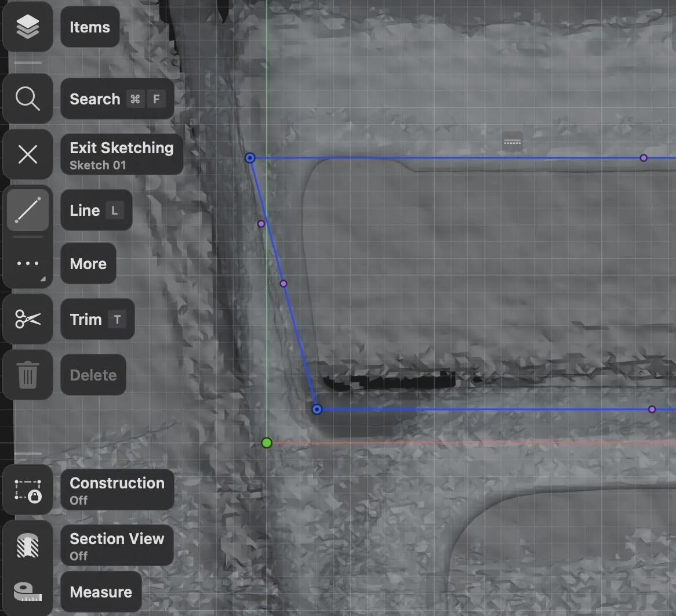Screen dimensions: 676x616
Task: Toggle the Section View icon
Action: (x=28, y=546)
